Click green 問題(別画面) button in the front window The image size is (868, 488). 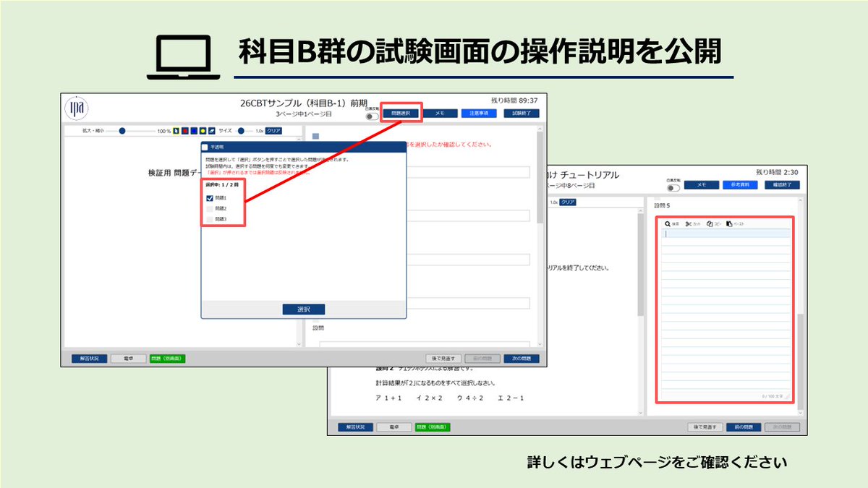click(x=168, y=359)
